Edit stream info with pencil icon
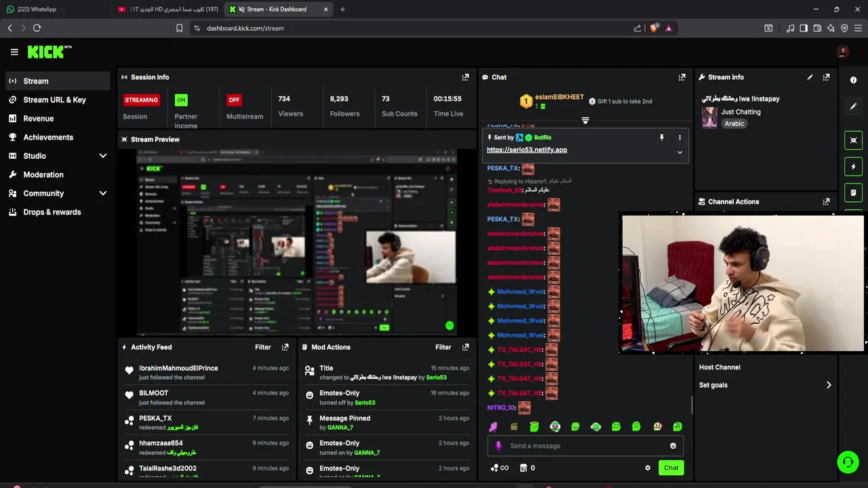 click(x=810, y=77)
